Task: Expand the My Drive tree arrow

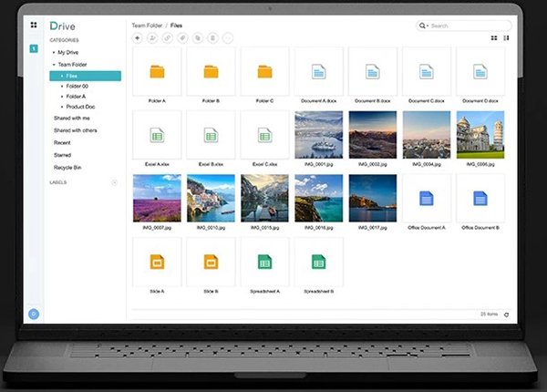Action: pyautogui.click(x=54, y=52)
